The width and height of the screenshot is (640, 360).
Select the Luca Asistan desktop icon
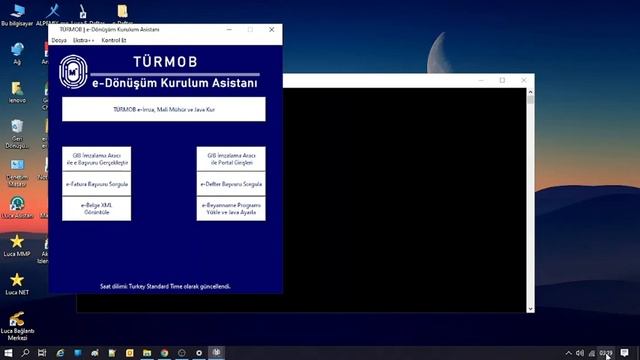(17, 207)
